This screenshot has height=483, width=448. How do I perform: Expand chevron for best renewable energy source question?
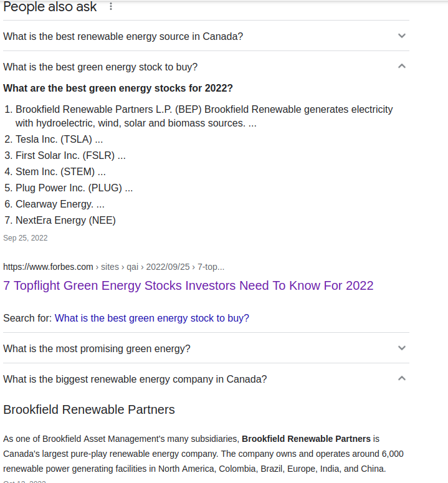[402, 36]
